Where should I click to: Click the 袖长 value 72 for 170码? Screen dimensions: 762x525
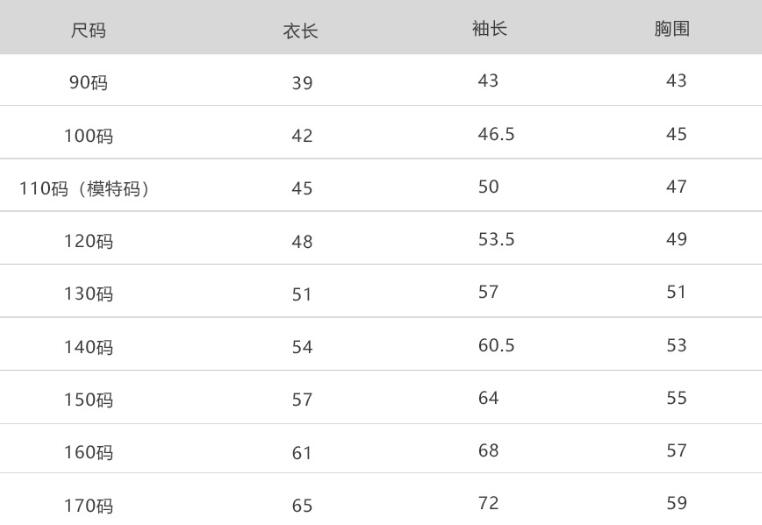pos(488,503)
